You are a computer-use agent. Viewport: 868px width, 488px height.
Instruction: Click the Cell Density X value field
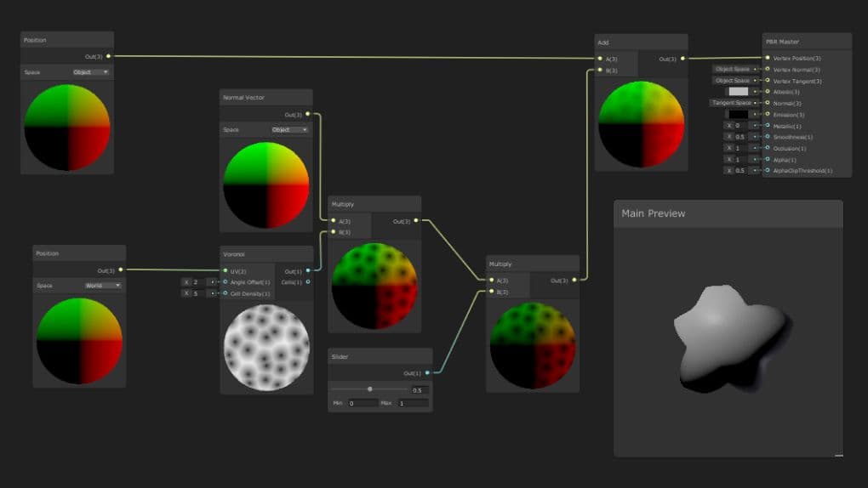click(198, 293)
